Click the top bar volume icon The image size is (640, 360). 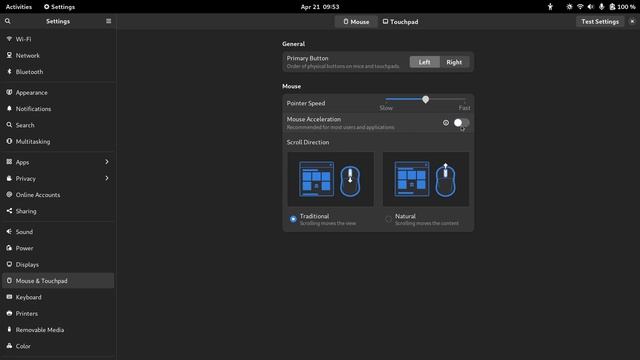(x=591, y=7)
